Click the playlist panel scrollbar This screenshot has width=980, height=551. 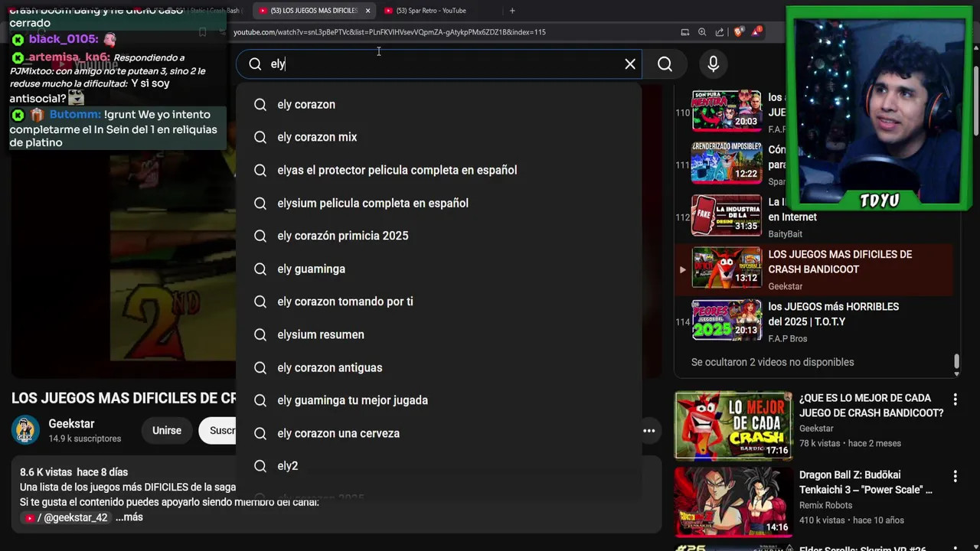click(956, 363)
